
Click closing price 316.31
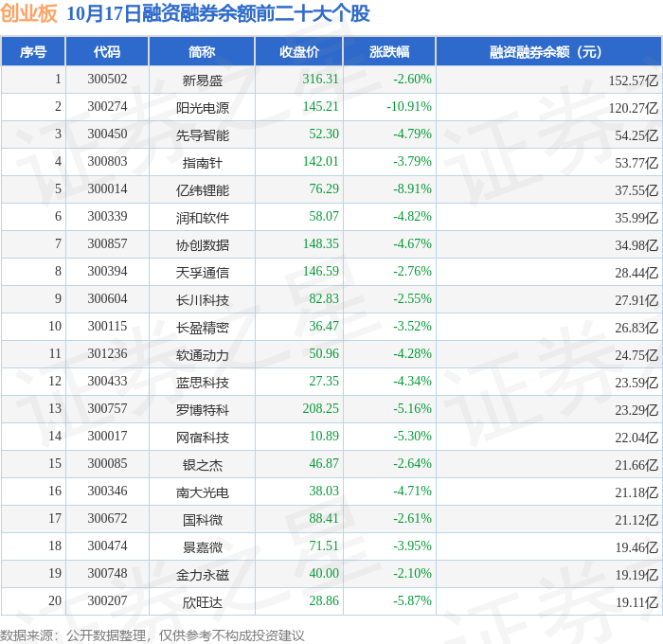point(320,79)
